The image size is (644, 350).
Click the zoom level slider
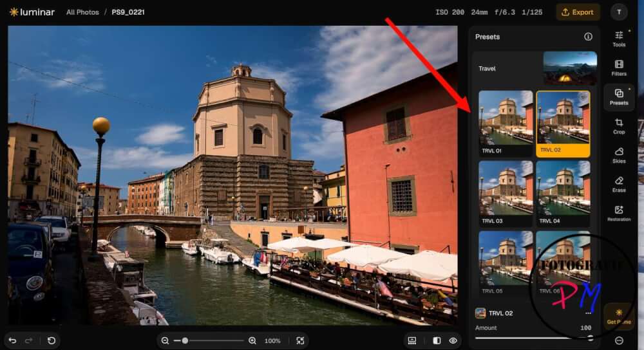coord(209,340)
